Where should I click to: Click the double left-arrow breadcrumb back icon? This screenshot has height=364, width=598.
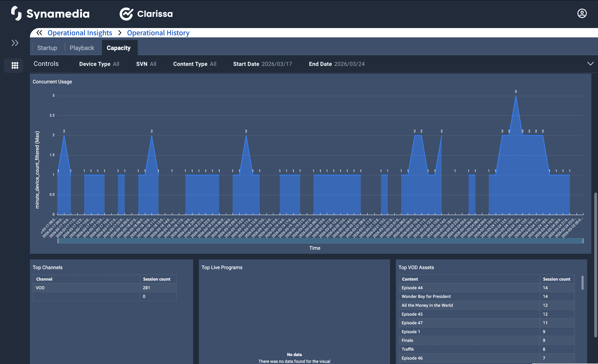click(39, 33)
